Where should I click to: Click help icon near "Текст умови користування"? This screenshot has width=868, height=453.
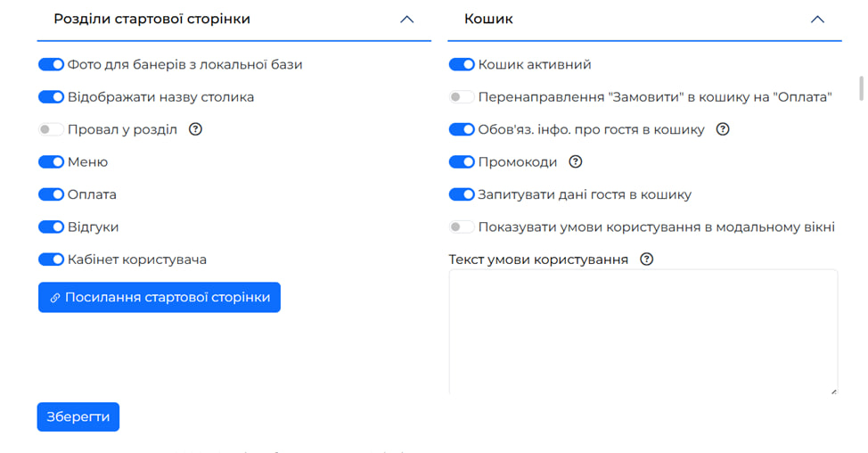[647, 259]
